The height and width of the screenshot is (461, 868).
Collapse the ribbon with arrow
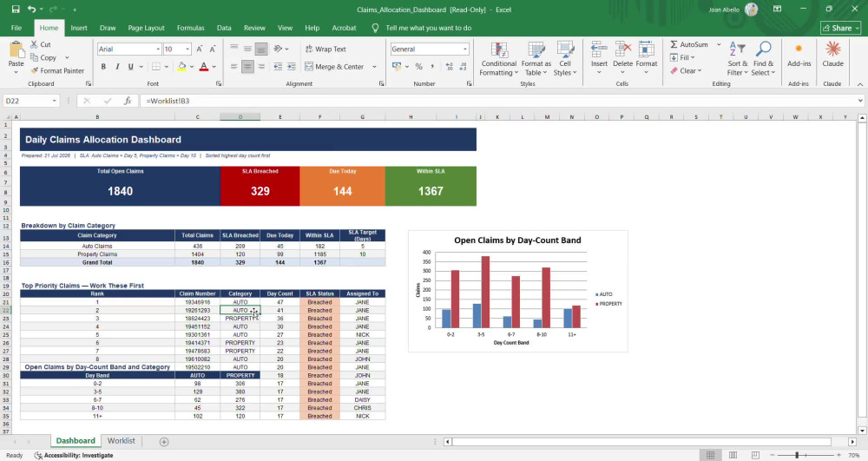[x=859, y=84]
